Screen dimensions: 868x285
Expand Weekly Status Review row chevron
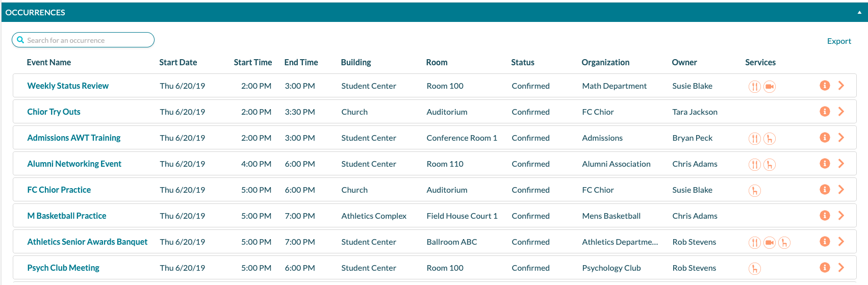coord(841,86)
